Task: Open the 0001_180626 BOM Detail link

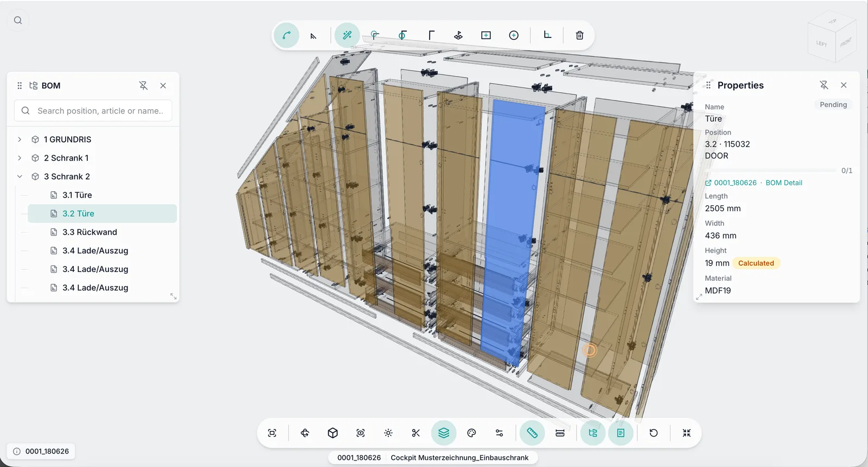Action: coord(754,183)
